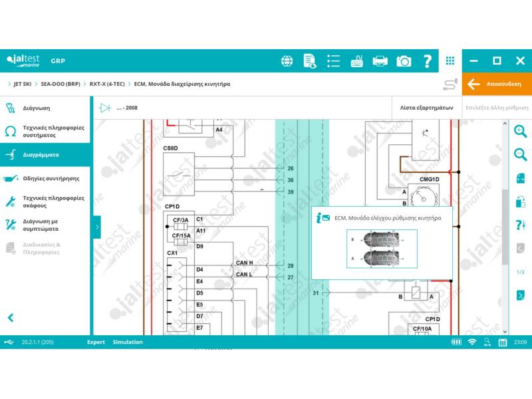Click the fit-to-width page icon
Viewport: 532px width, 399px height.
coord(520,178)
